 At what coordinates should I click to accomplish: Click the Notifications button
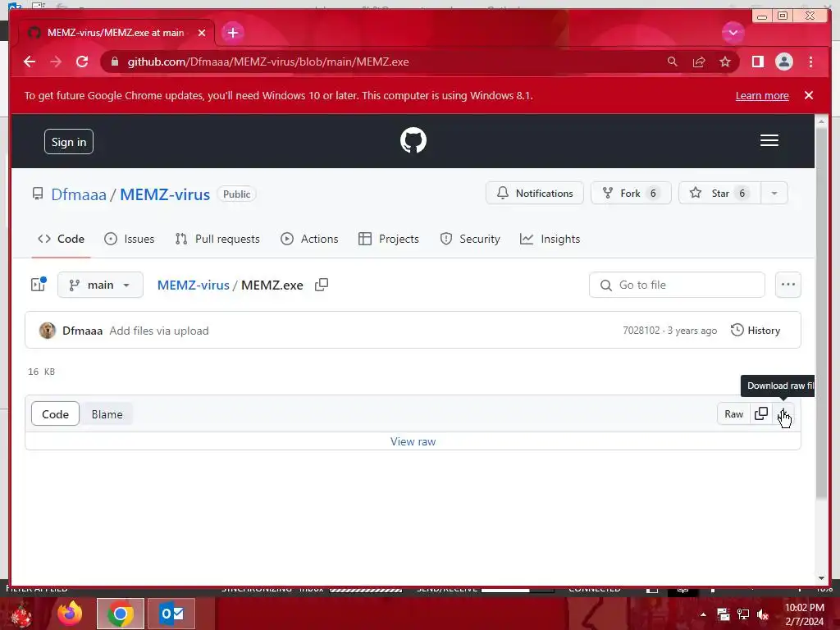(535, 193)
